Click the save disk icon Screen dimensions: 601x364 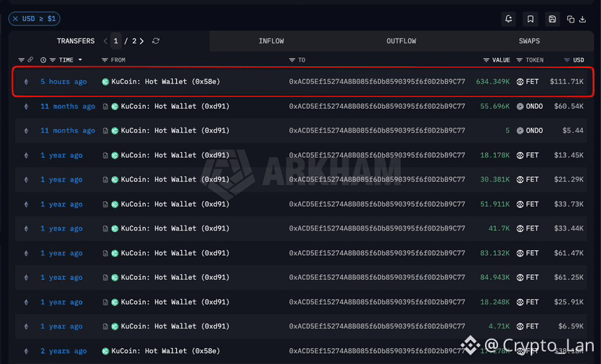pyautogui.click(x=552, y=19)
